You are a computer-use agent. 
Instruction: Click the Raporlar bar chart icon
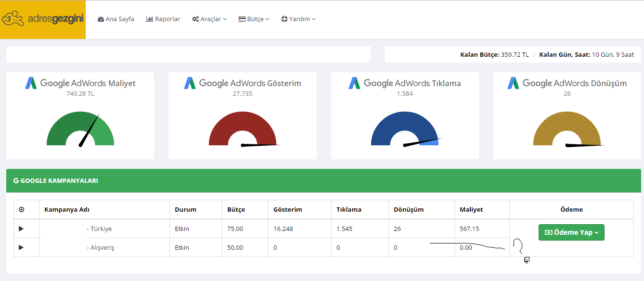[x=149, y=19]
